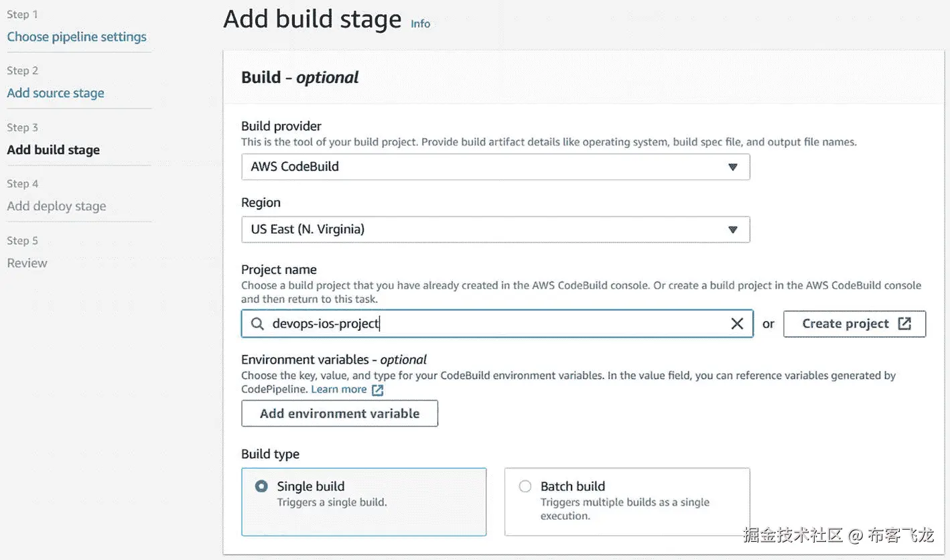Expand the US East (N. Virginia) region dropdown
Screen dimensions: 950x560
495,230
